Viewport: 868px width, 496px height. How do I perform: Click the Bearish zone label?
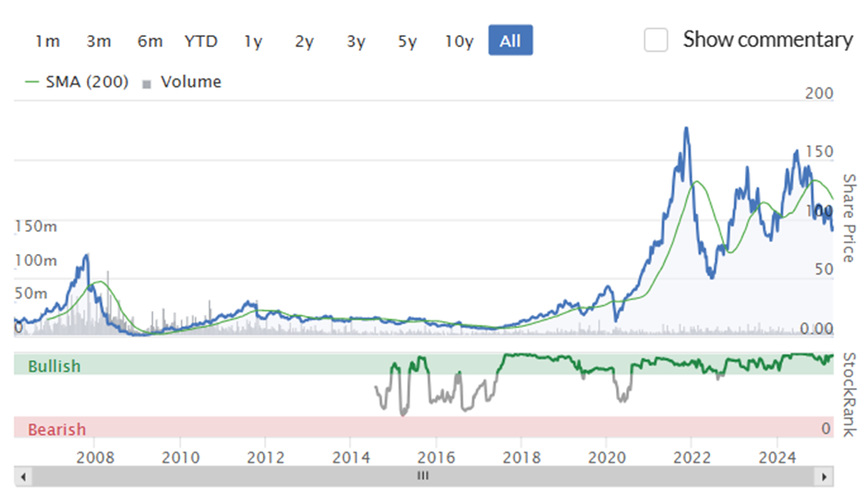coord(57,429)
